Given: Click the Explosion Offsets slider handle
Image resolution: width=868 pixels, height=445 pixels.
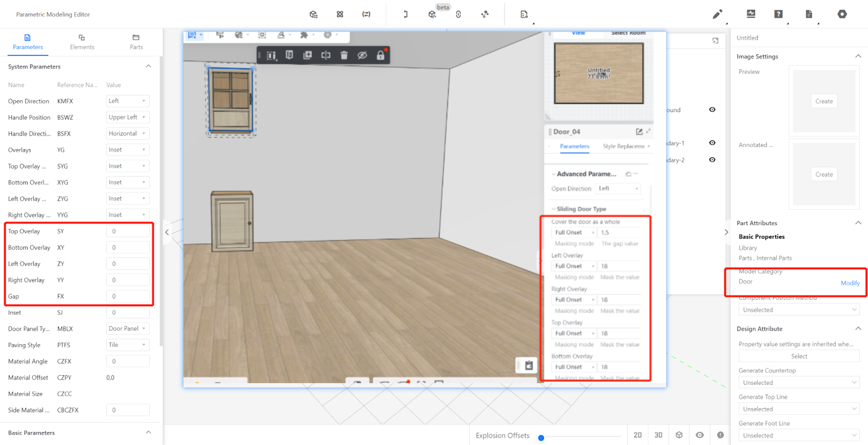Looking at the screenshot, I should (x=541, y=438).
